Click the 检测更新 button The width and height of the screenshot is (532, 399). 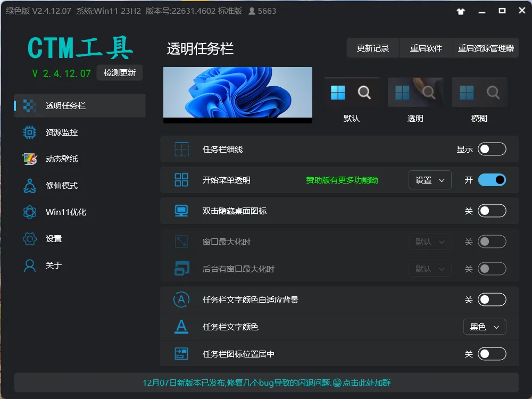(x=119, y=72)
